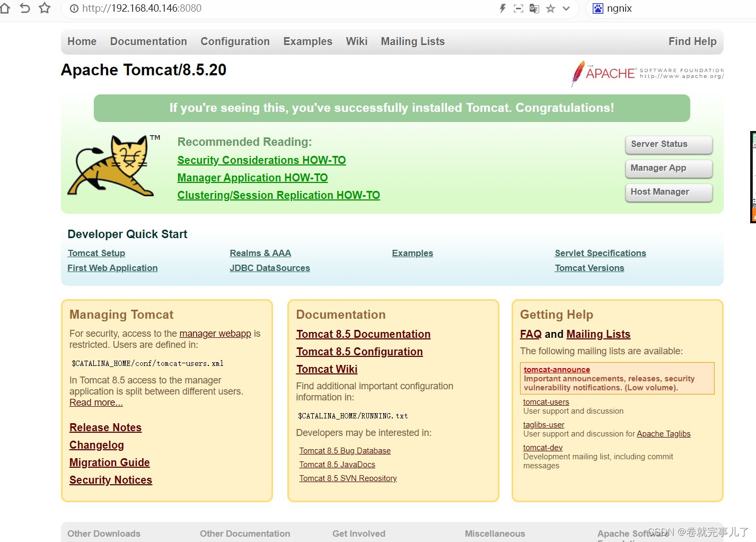Open the Wiki nav item

point(357,41)
